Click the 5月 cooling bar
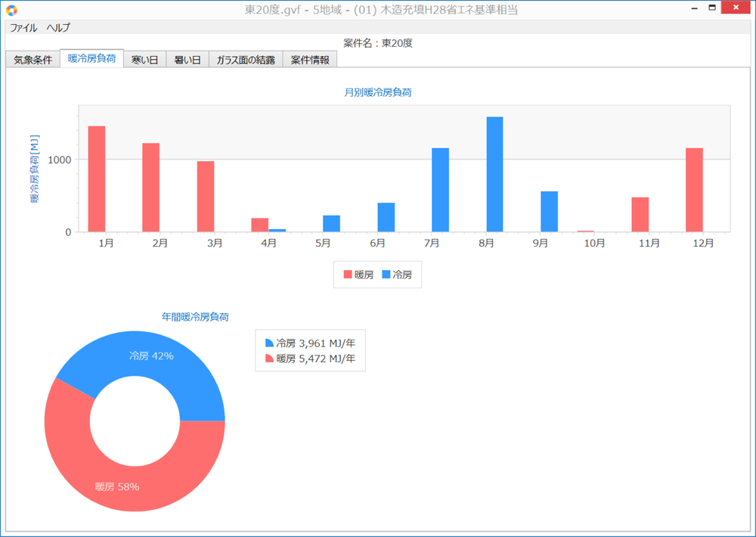Viewport: 756px width, 537px height. (x=331, y=223)
